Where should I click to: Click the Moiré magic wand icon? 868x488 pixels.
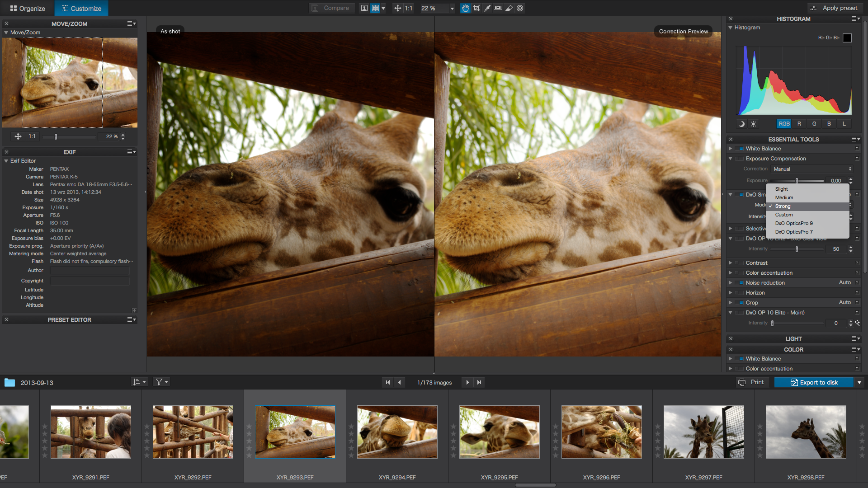858,323
